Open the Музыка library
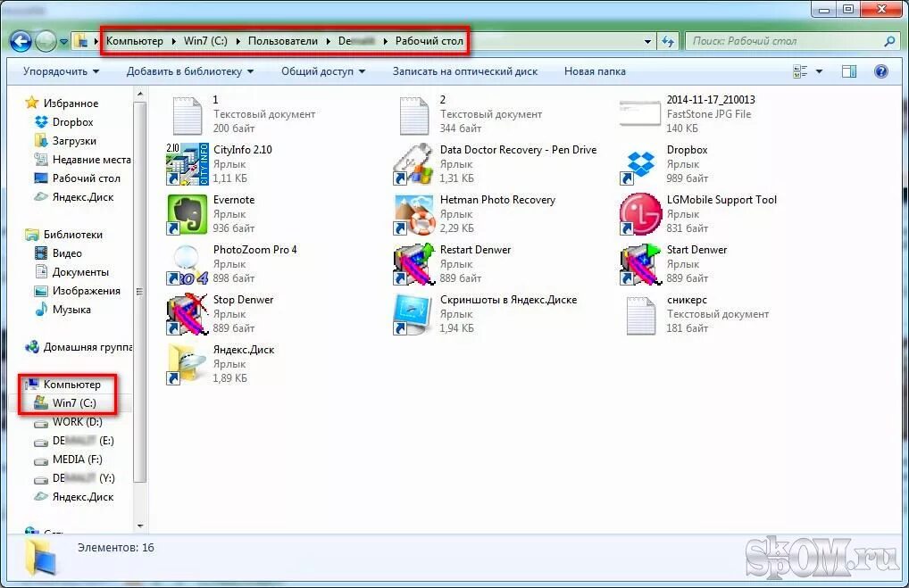The width and height of the screenshot is (909, 588). pos(71,310)
